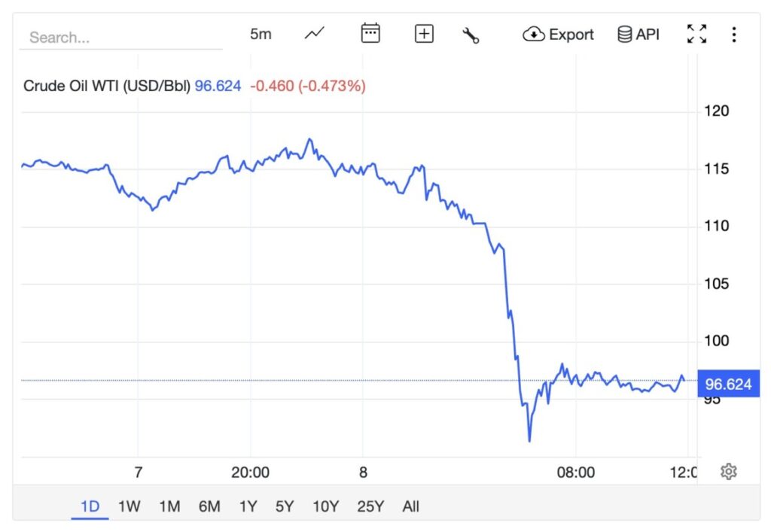Switch to the 1Y tab
This screenshot has height=532, width=771.
248,506
